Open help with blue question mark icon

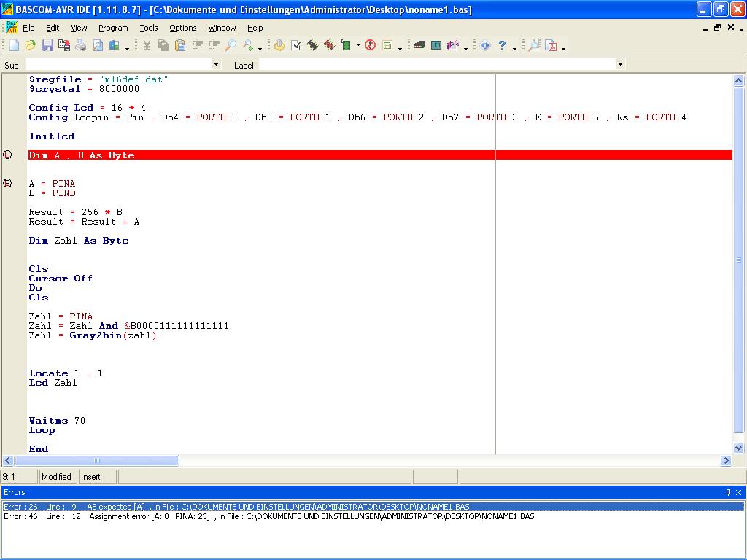502,45
